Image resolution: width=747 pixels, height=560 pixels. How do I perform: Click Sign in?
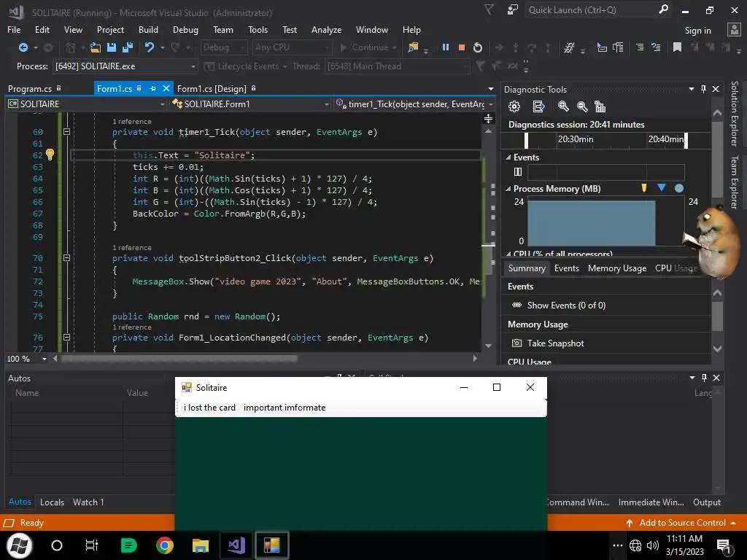point(697,31)
